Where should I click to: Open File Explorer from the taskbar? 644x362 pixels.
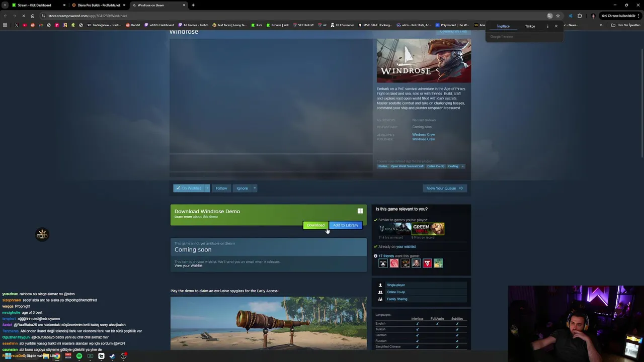[46, 356]
